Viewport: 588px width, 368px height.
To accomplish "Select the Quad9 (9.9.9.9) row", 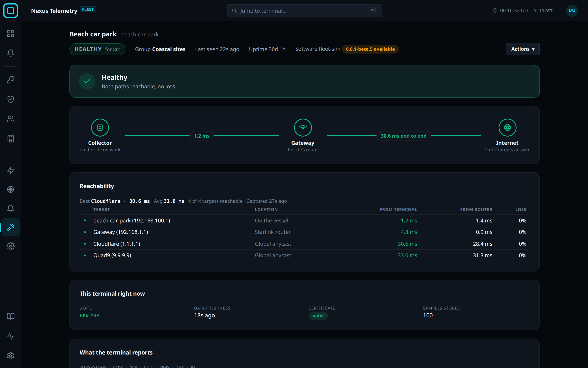I will pyautogui.click(x=304, y=255).
